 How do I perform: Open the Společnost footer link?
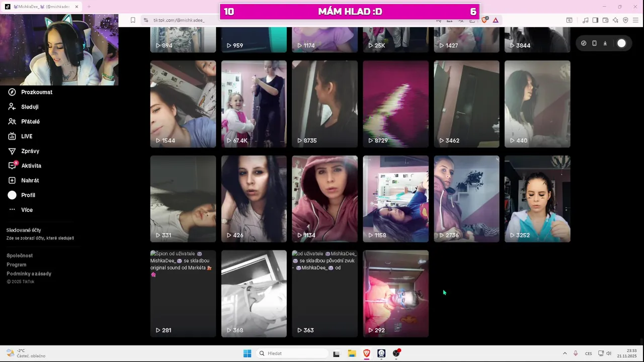20,255
